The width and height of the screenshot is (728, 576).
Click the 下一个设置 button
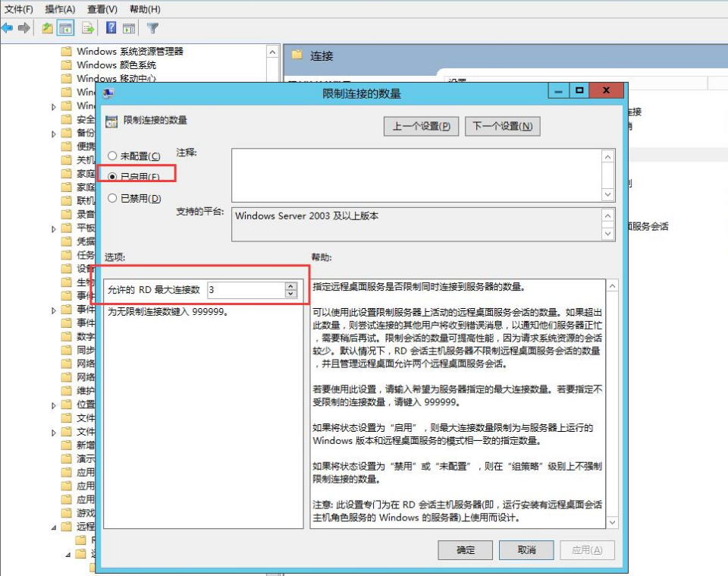coord(502,126)
